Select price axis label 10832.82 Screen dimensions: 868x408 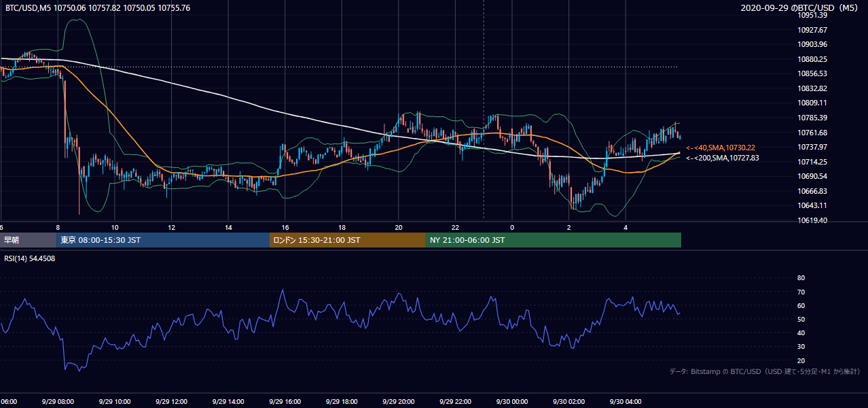click(x=812, y=88)
